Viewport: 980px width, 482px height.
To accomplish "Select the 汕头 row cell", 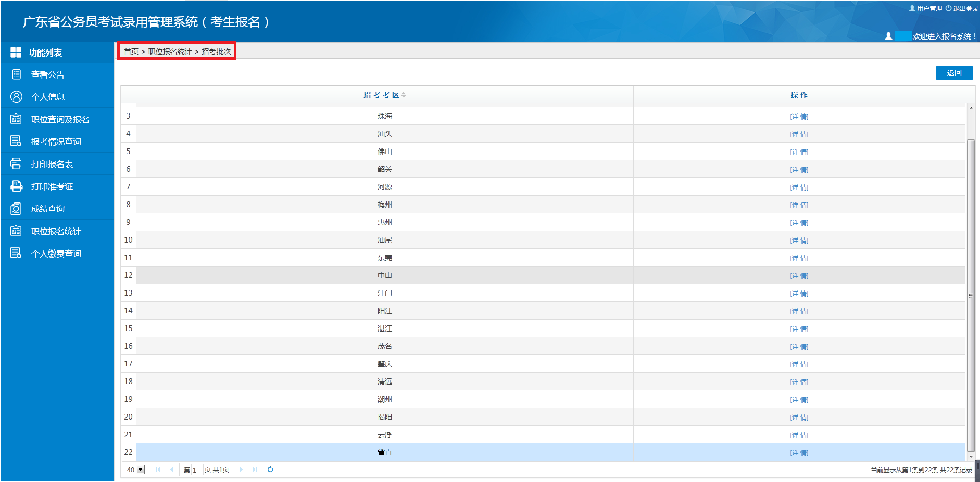I will pyautogui.click(x=385, y=134).
